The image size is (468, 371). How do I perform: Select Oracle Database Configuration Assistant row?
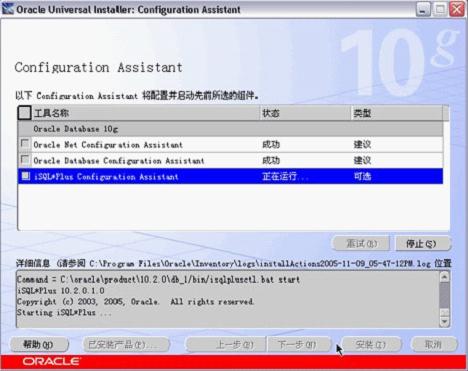click(230, 160)
